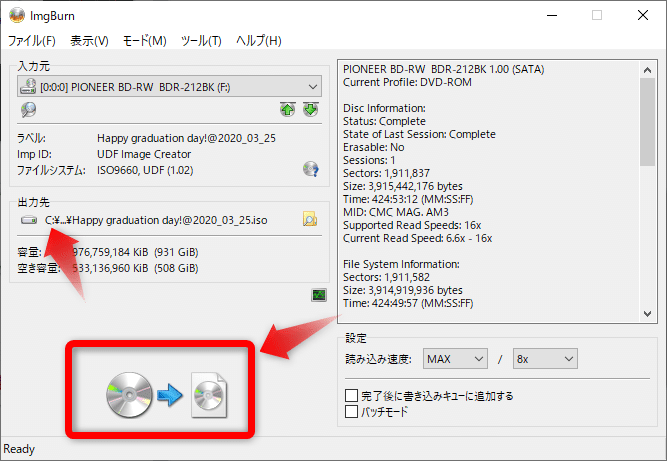The width and height of the screenshot is (667, 461).
Task: Open the ファイル(F) menu
Action: [x=32, y=41]
